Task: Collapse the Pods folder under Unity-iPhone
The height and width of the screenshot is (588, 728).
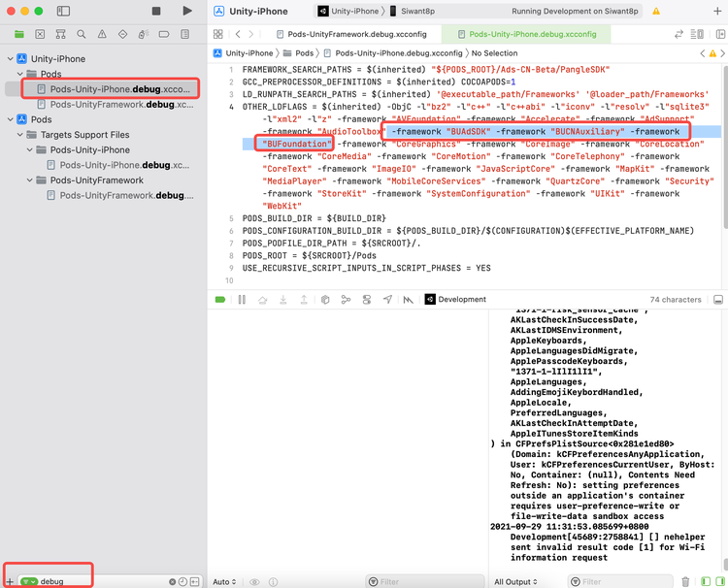Action: coord(20,74)
